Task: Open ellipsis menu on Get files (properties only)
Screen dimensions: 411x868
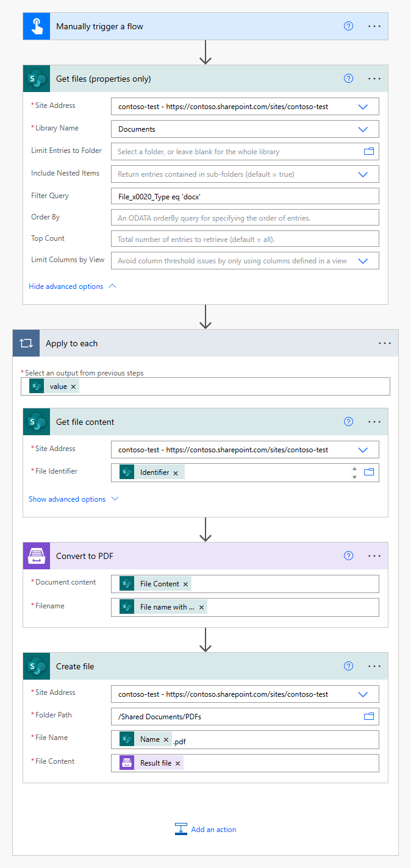Action: pos(374,79)
